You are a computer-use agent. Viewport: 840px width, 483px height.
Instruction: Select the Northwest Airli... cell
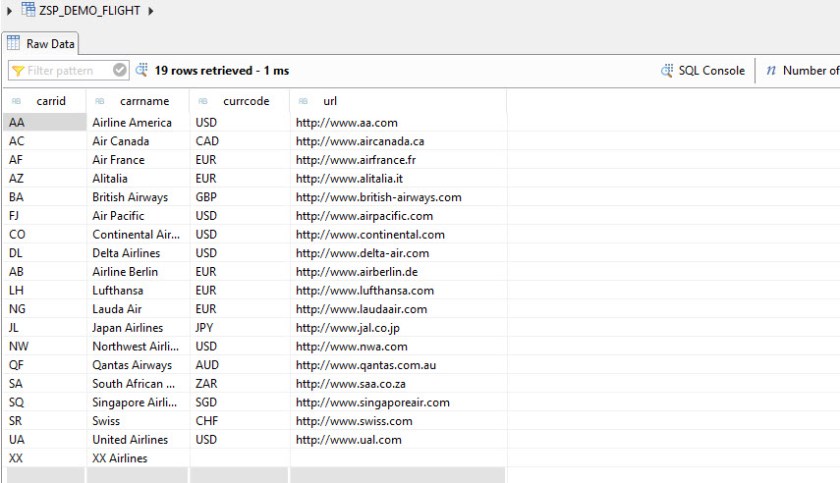click(x=138, y=346)
